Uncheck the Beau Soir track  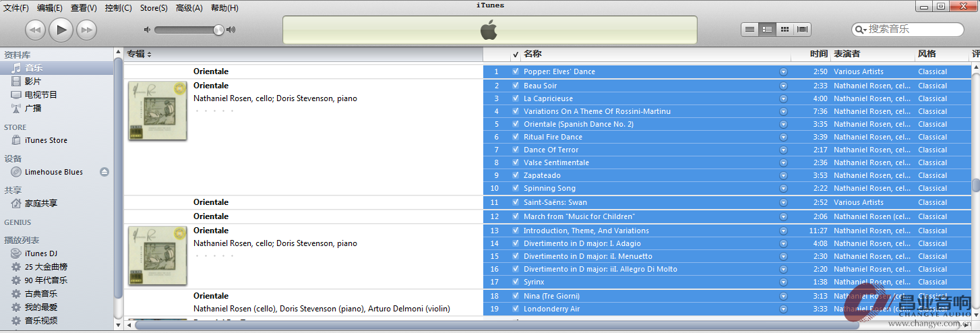(x=516, y=86)
